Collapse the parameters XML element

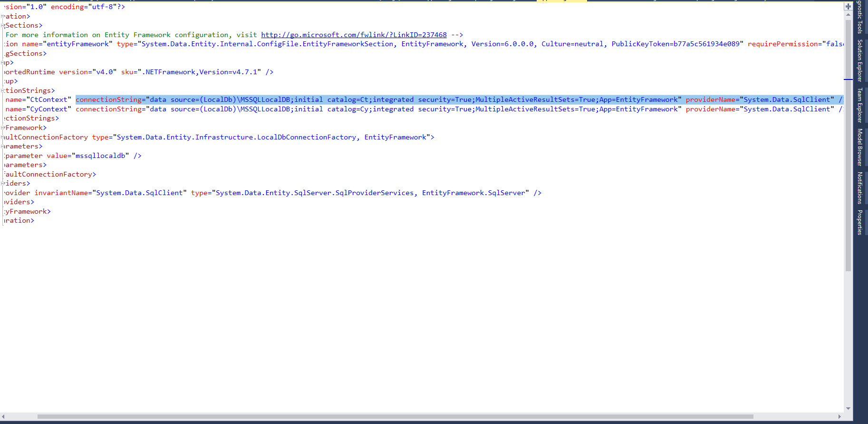pyautogui.click(x=3, y=147)
